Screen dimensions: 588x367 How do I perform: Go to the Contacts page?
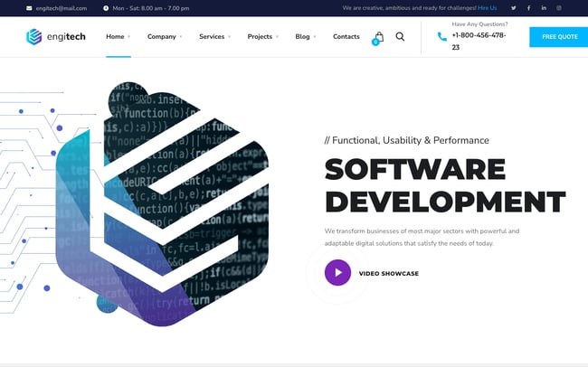pyautogui.click(x=346, y=37)
